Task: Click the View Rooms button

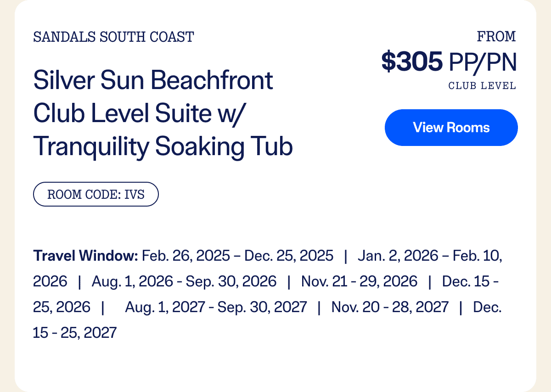Action: point(451,128)
